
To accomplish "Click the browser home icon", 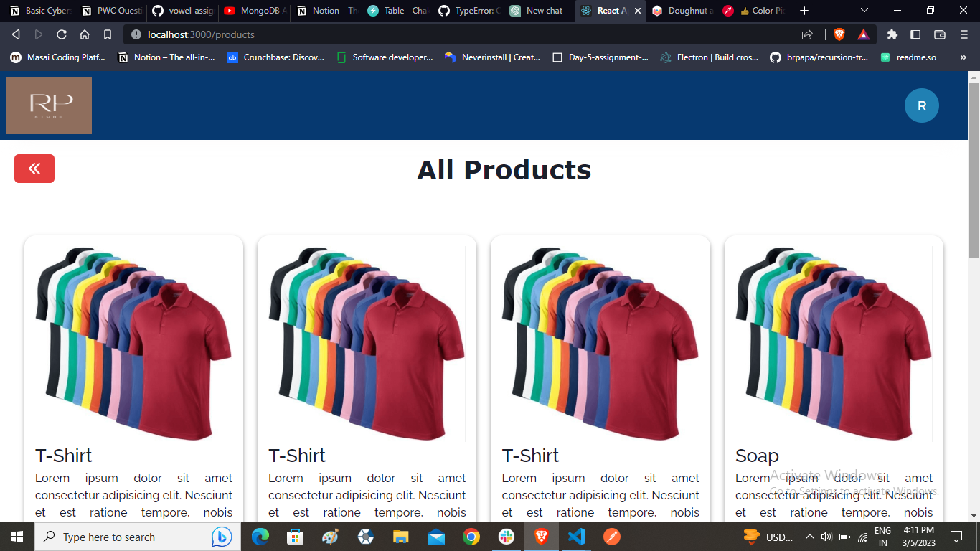I will click(85, 34).
